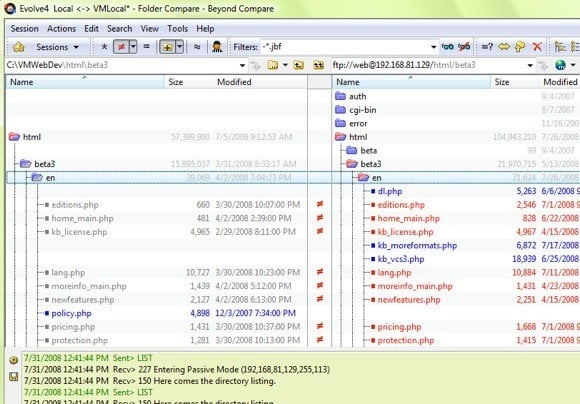Sort left pane by Name column header
Image resolution: width=580 pixels, height=404 pixels.
click(x=85, y=82)
